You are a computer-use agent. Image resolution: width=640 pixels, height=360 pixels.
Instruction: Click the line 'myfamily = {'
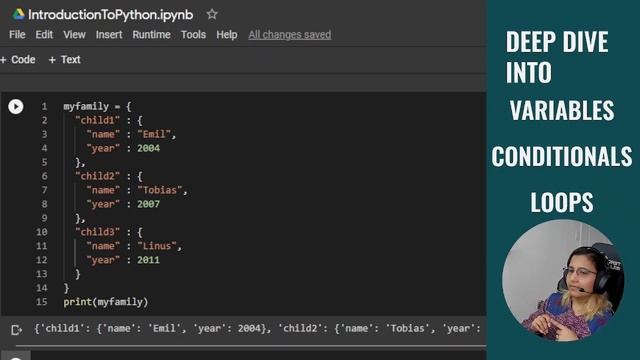97,107
